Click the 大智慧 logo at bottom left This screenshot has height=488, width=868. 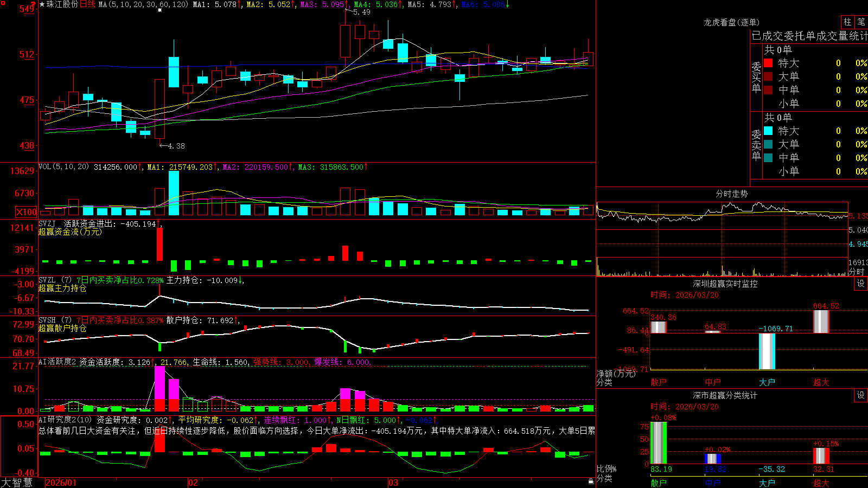[x=17, y=483]
